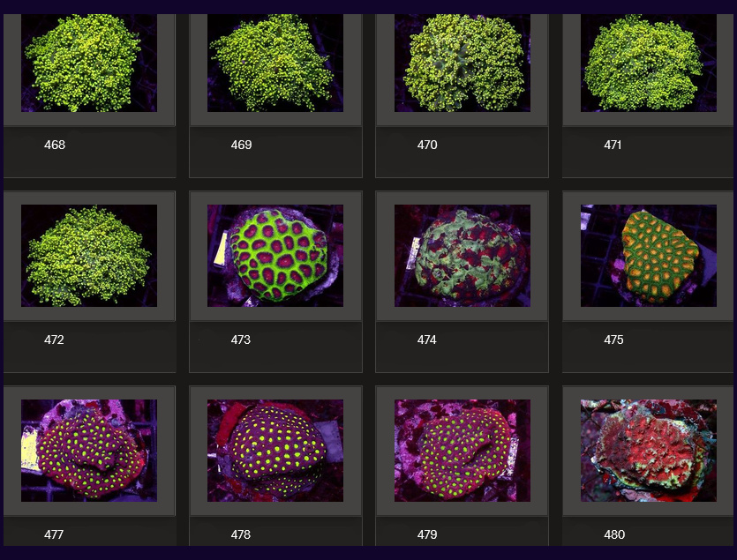Open coral thumbnail above label 474
This screenshot has width=737, height=560.
point(462,256)
